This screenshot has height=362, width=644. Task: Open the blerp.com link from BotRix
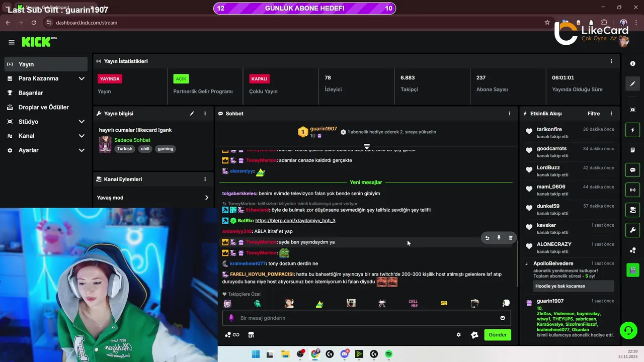point(295,221)
